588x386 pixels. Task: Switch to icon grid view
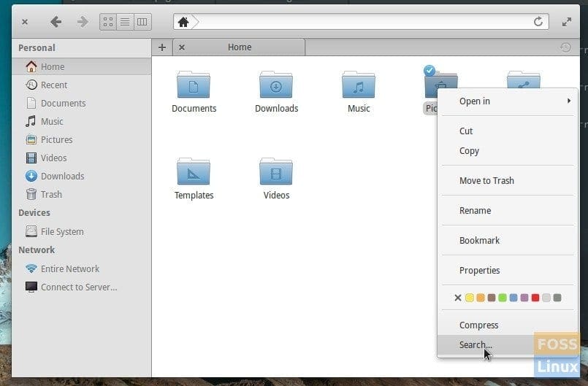pyautogui.click(x=108, y=22)
